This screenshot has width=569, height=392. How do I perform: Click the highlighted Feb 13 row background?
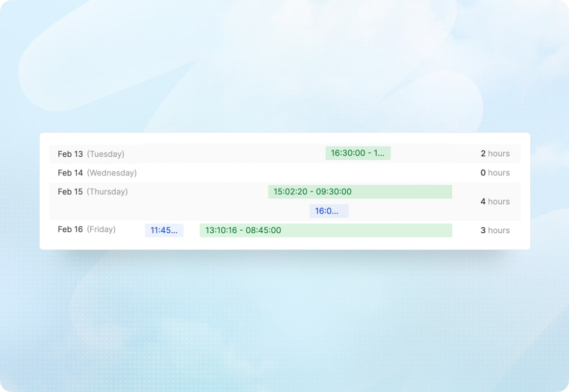click(221, 153)
